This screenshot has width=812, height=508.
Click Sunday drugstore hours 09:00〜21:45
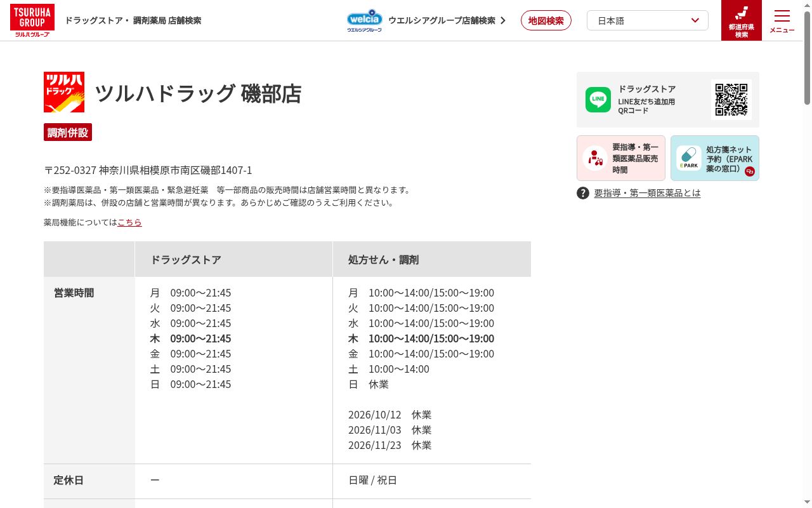[200, 384]
